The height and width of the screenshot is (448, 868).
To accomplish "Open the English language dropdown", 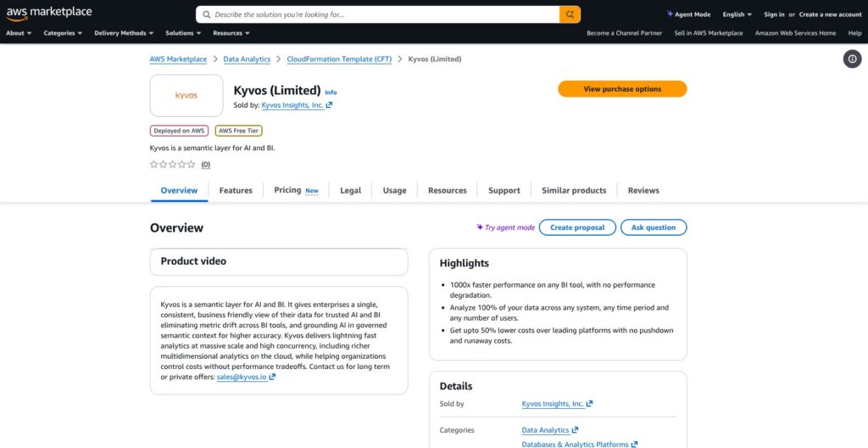I will point(737,14).
